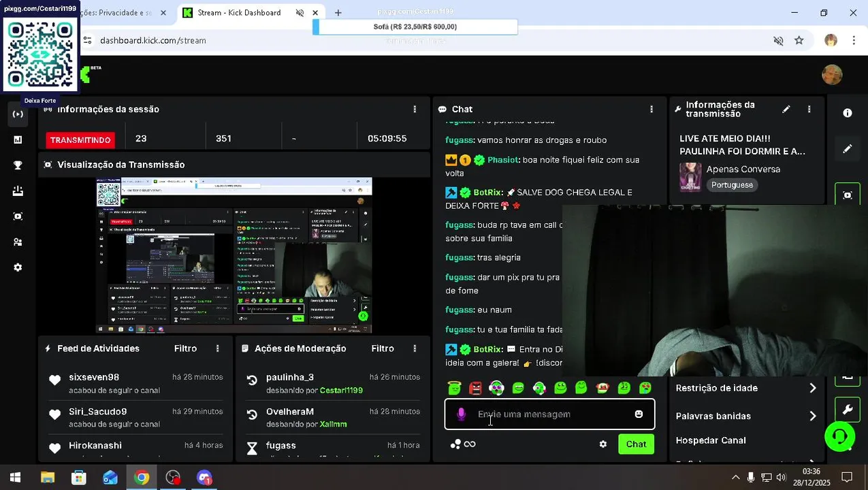Show hidden tray icons chevron
This screenshot has height=490, width=868.
coord(735,478)
